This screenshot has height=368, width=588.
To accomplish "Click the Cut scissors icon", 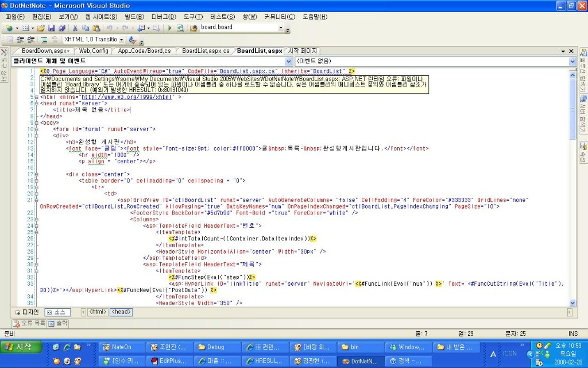I will (75, 28).
